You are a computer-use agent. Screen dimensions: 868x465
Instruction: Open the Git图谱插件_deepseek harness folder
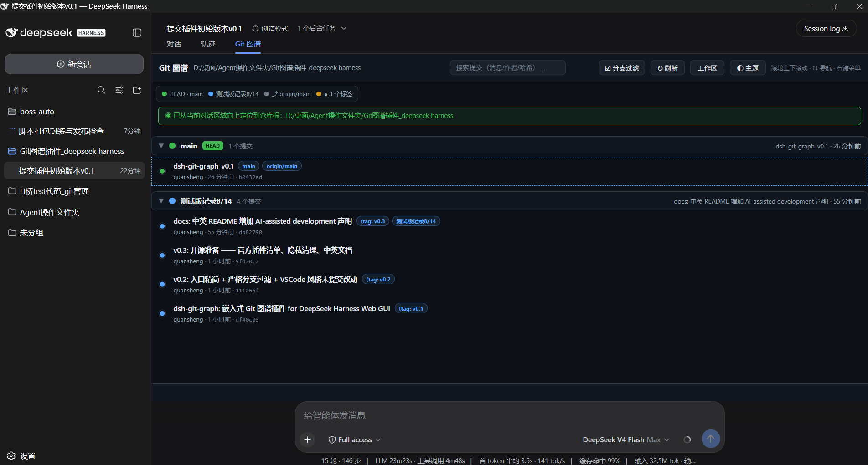[x=74, y=151]
